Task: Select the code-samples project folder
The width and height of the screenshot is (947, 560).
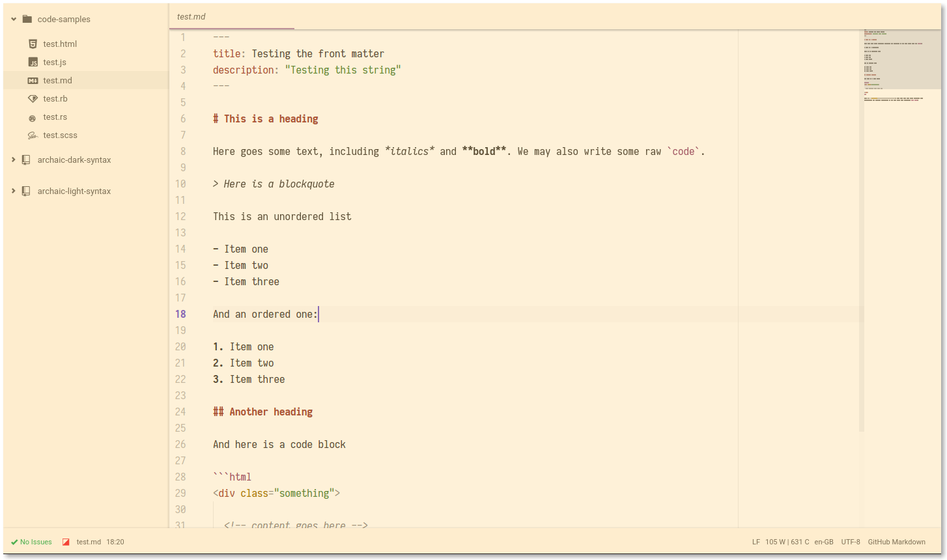Action: [64, 19]
